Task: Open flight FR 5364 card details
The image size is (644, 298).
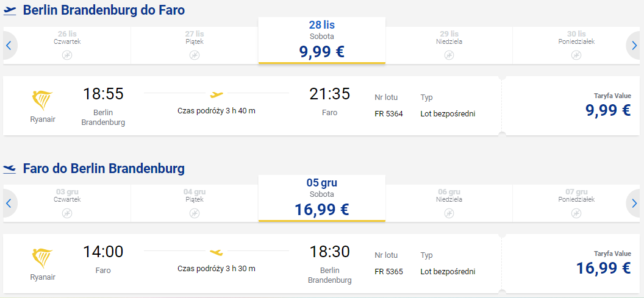Action: [x=252, y=106]
